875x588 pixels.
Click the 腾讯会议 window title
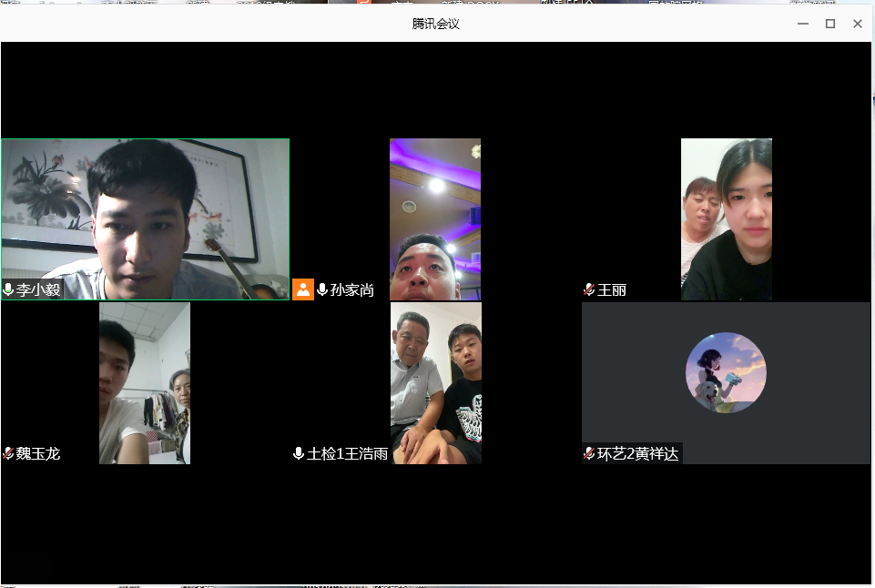click(436, 24)
